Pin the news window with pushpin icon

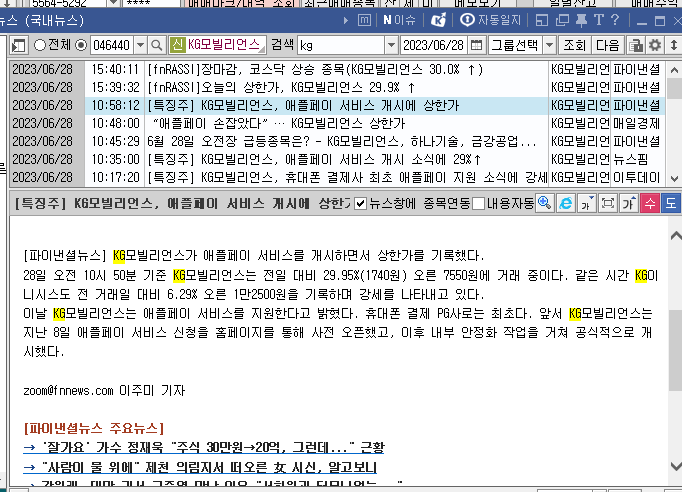[581, 20]
